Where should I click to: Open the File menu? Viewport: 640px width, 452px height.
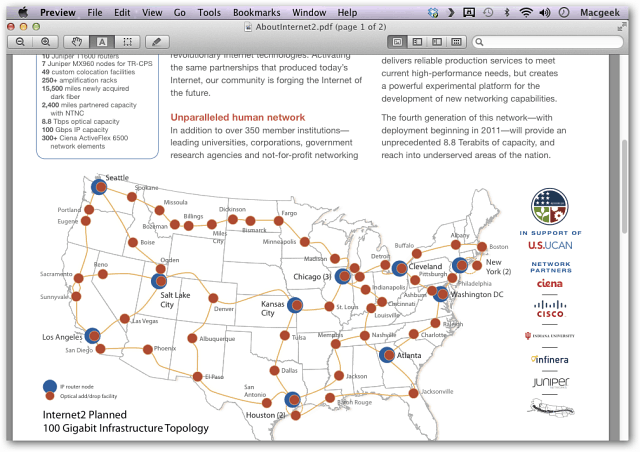tap(95, 13)
